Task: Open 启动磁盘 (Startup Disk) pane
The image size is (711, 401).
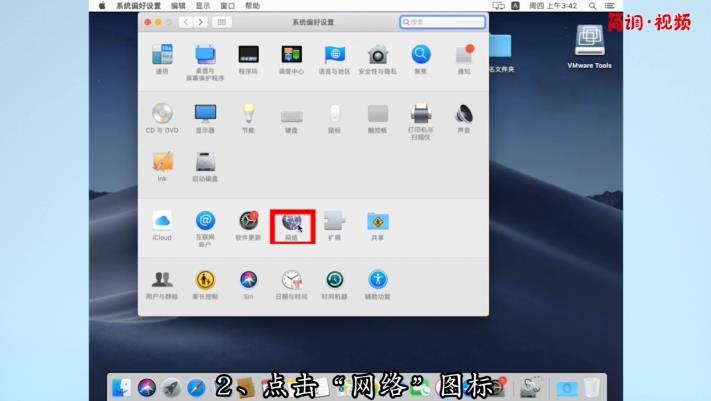Action: [x=205, y=166]
